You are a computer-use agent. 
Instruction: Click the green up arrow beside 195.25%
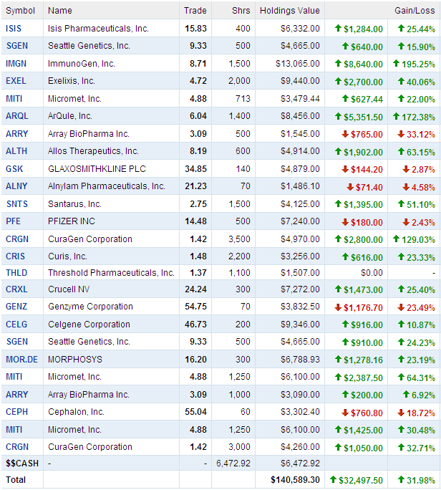coord(396,63)
